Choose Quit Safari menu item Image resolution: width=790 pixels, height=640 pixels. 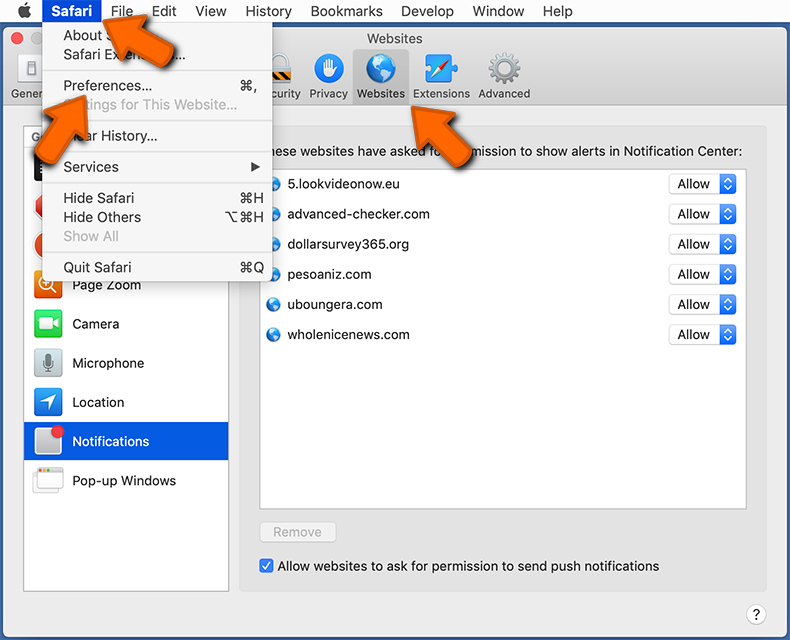click(x=157, y=267)
